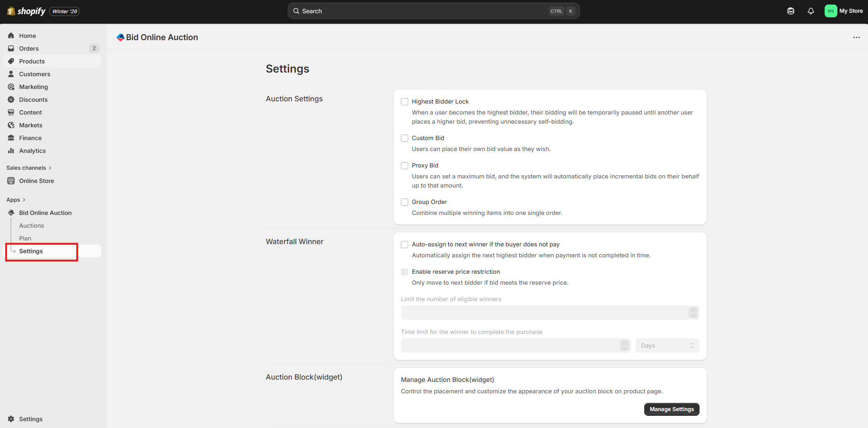This screenshot has width=868, height=428.
Task: Increment the eligible winners limit stepper
Action: point(693,310)
